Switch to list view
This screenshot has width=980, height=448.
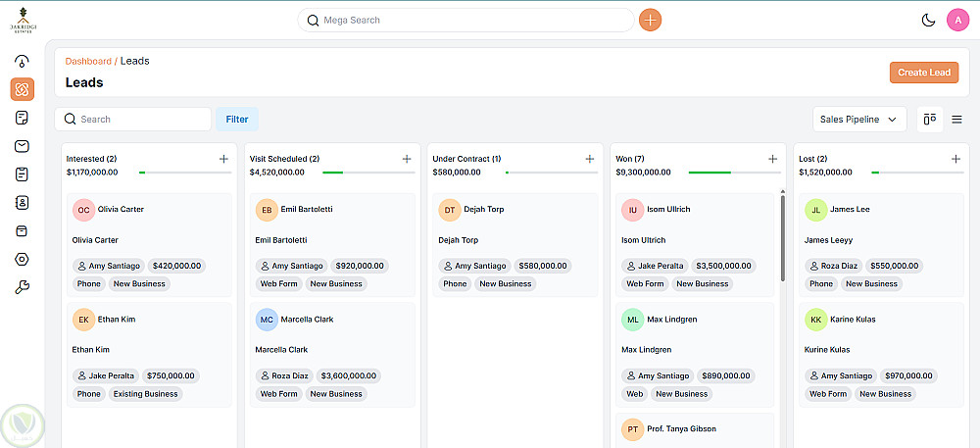[956, 120]
